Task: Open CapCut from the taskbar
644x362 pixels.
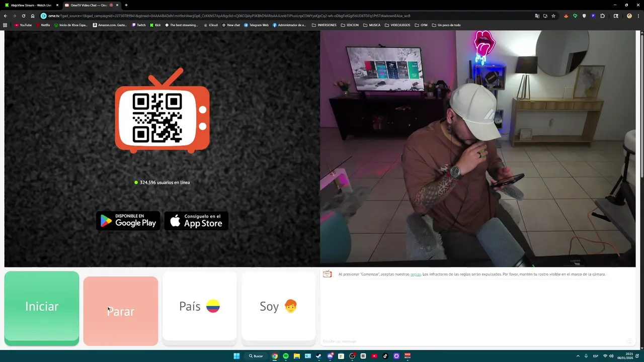Action: [x=363, y=356]
